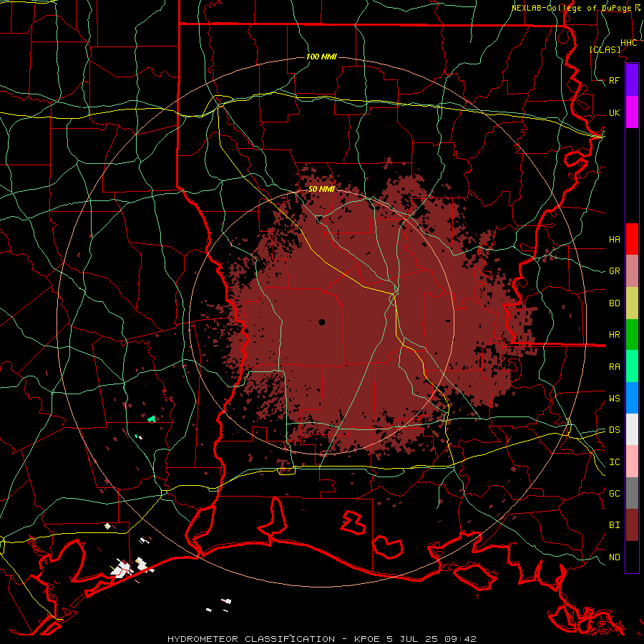Screen dimensions: 644x644
Task: Click the 'GR' legend label
Action: pyautogui.click(x=614, y=271)
